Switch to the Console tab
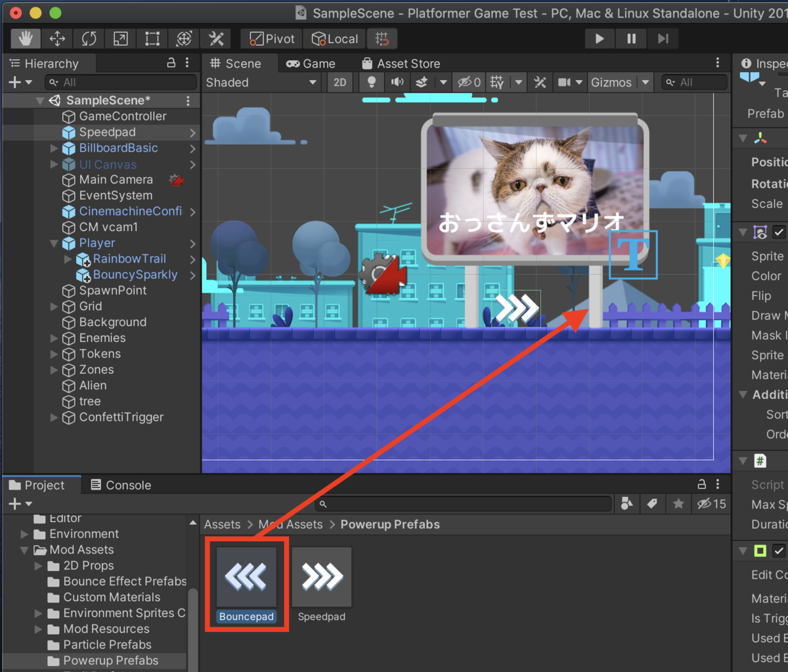This screenshot has width=788, height=672. coord(120,485)
